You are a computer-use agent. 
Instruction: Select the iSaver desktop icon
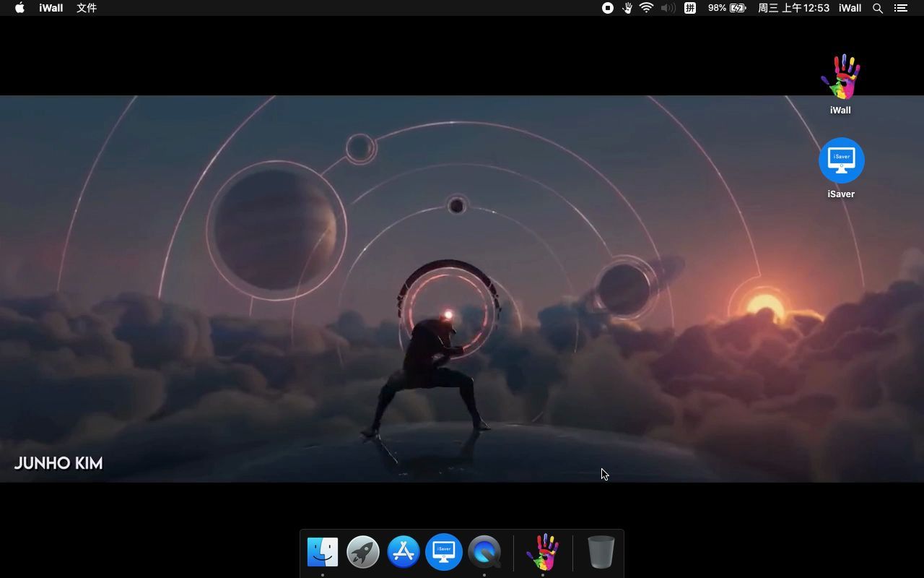tap(841, 160)
